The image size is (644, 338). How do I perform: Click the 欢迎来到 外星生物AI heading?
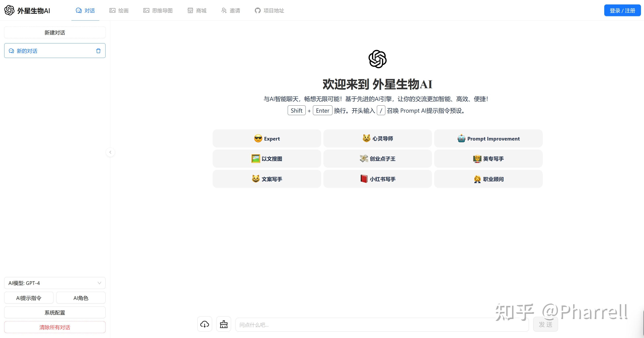(x=377, y=84)
